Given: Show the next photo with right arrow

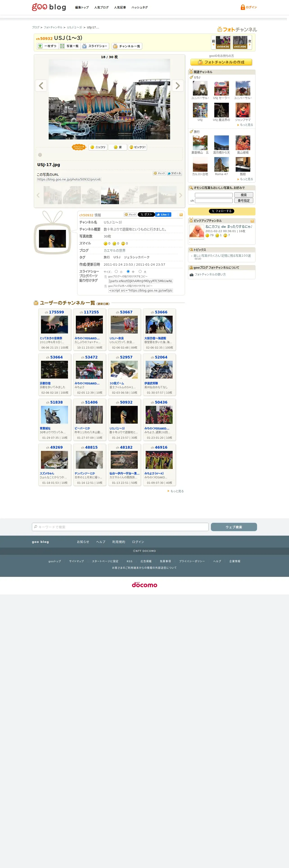Looking at the screenshot, I should [178, 86].
